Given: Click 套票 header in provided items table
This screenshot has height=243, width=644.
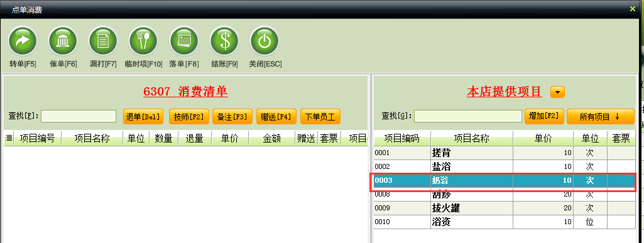Looking at the screenshot, I should [x=621, y=138].
